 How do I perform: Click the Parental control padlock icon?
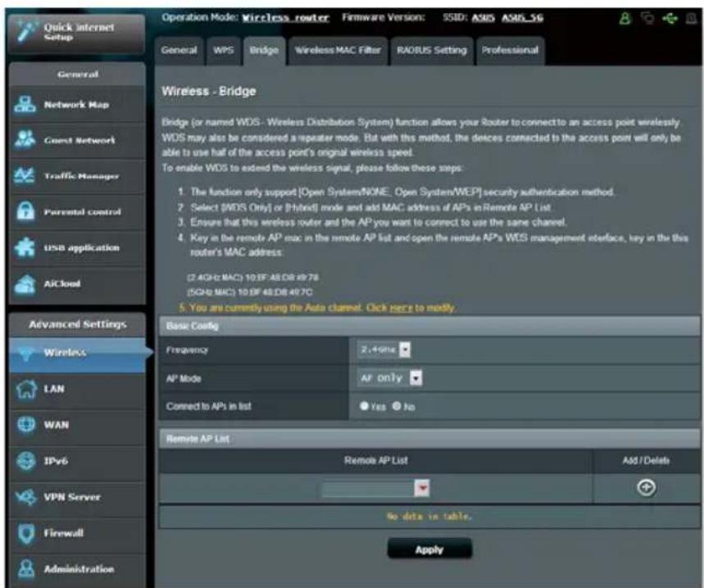click(x=25, y=210)
